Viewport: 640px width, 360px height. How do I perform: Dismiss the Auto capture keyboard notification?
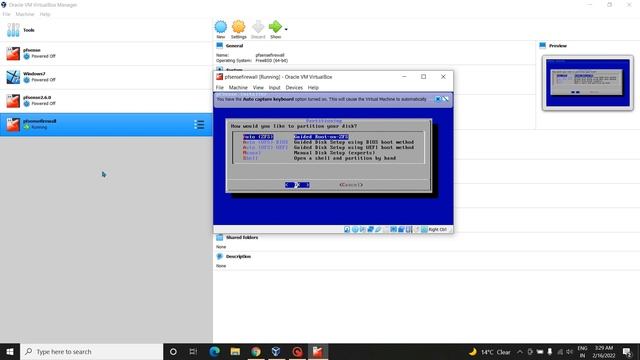pyautogui.click(x=438, y=99)
